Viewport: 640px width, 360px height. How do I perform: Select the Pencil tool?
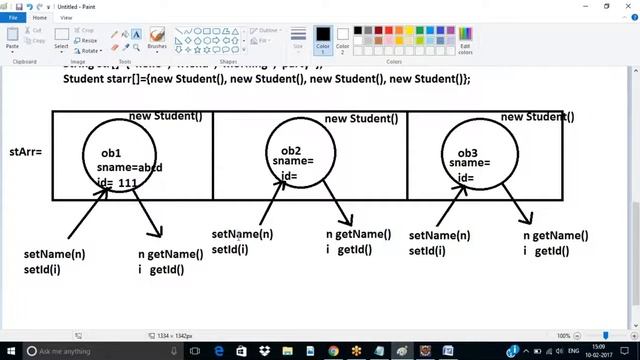[115, 35]
